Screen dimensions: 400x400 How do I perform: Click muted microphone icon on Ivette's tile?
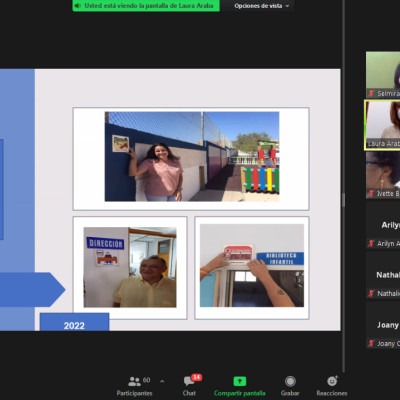click(x=371, y=194)
